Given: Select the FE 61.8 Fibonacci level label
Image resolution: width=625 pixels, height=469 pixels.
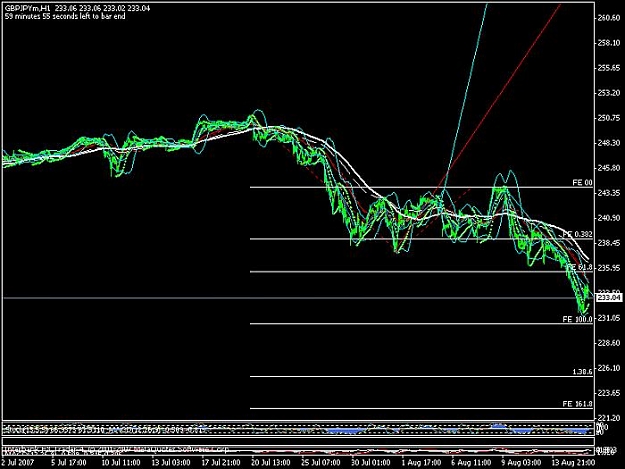Looking at the screenshot, I should pos(580,267).
